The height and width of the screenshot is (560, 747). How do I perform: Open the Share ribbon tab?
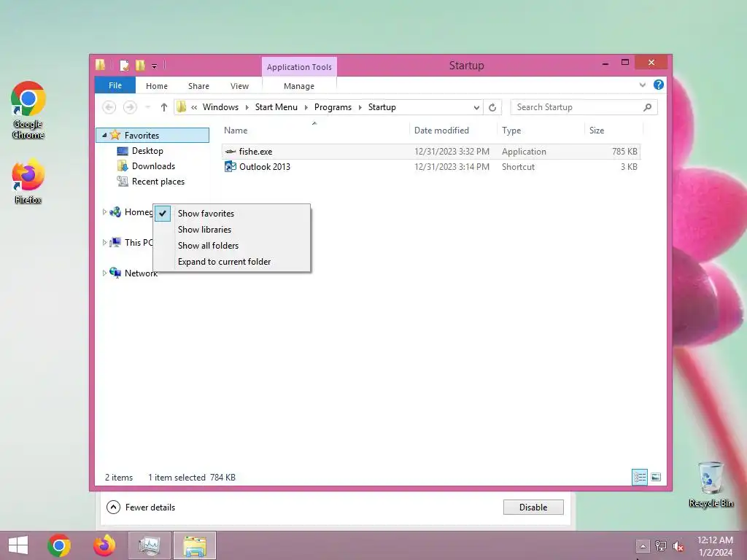click(x=198, y=86)
